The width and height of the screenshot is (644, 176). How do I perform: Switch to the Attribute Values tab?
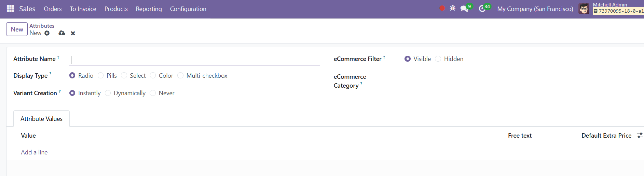41,119
